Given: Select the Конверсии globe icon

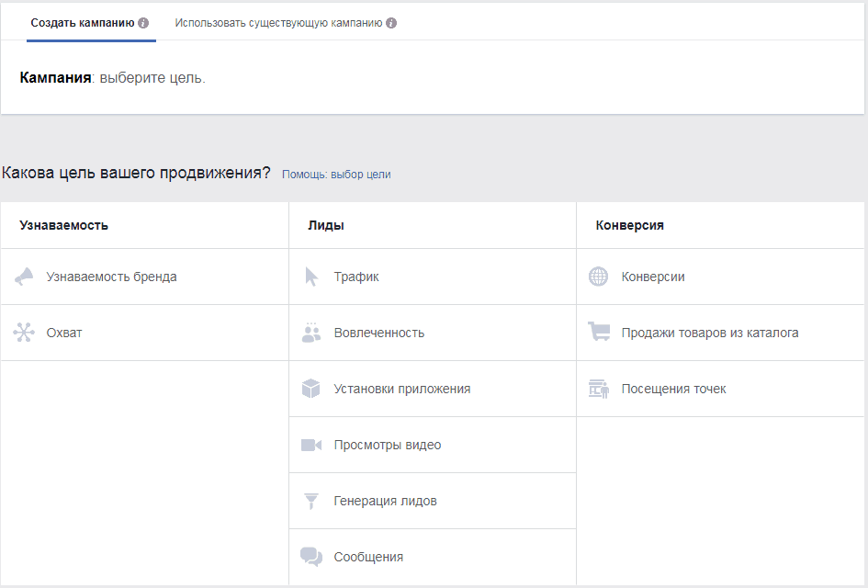Looking at the screenshot, I should pyautogui.click(x=598, y=277).
